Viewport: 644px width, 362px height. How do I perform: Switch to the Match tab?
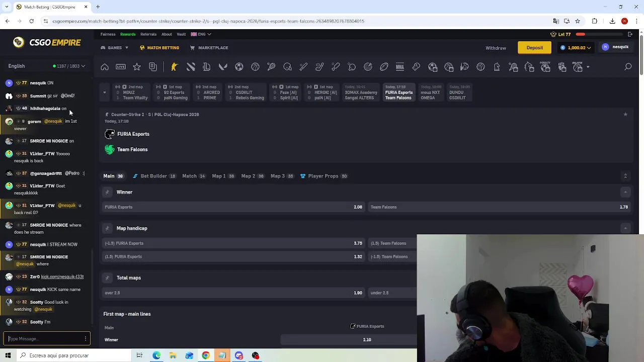pos(193,176)
